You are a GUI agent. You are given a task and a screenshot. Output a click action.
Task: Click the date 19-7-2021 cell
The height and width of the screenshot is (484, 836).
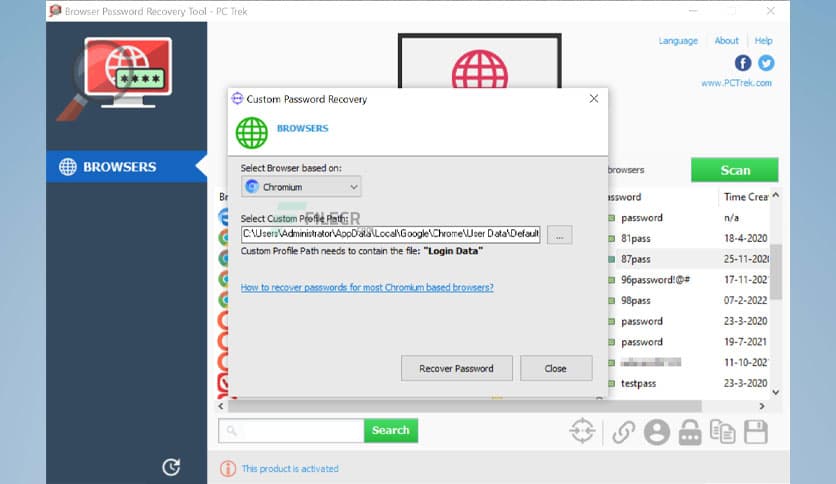[745, 342]
